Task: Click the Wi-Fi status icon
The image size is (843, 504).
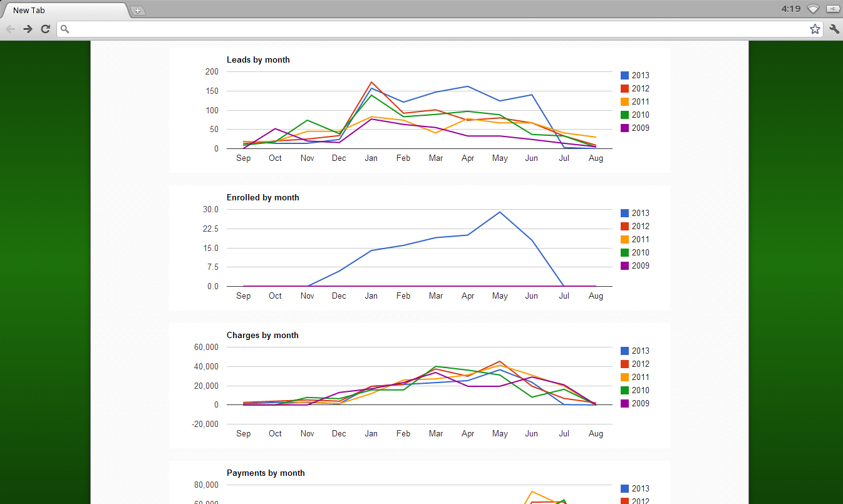Action: pyautogui.click(x=813, y=9)
